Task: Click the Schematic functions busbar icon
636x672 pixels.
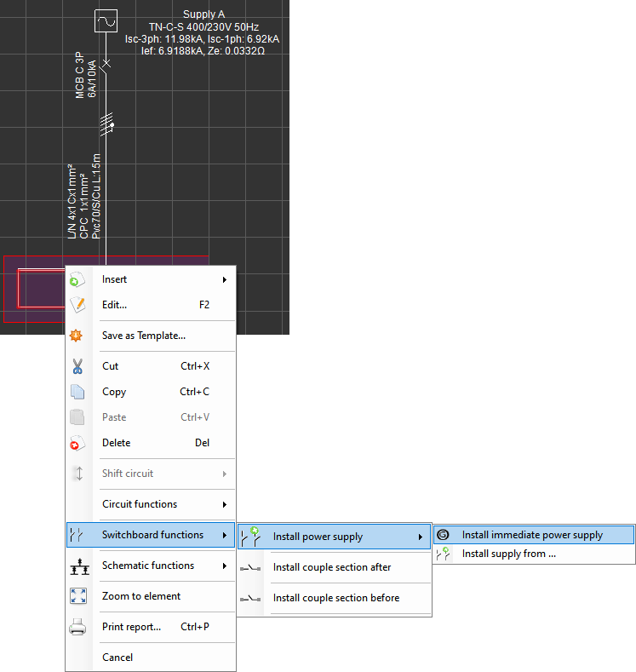Action: (80, 566)
